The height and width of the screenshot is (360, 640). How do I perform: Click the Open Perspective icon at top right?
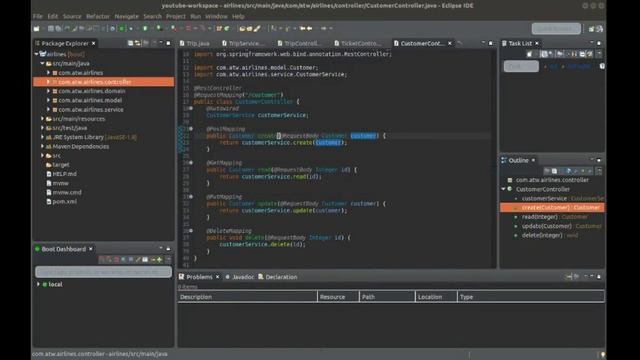(x=591, y=29)
